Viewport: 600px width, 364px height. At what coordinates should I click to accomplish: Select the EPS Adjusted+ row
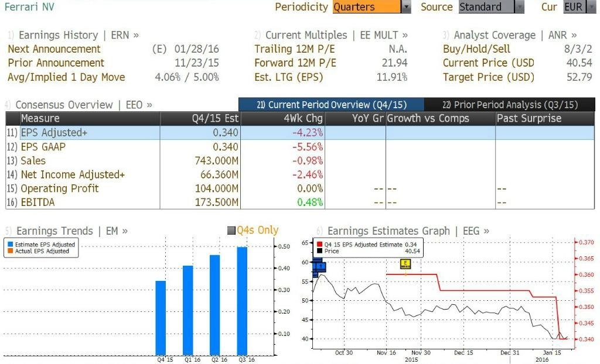click(300, 133)
